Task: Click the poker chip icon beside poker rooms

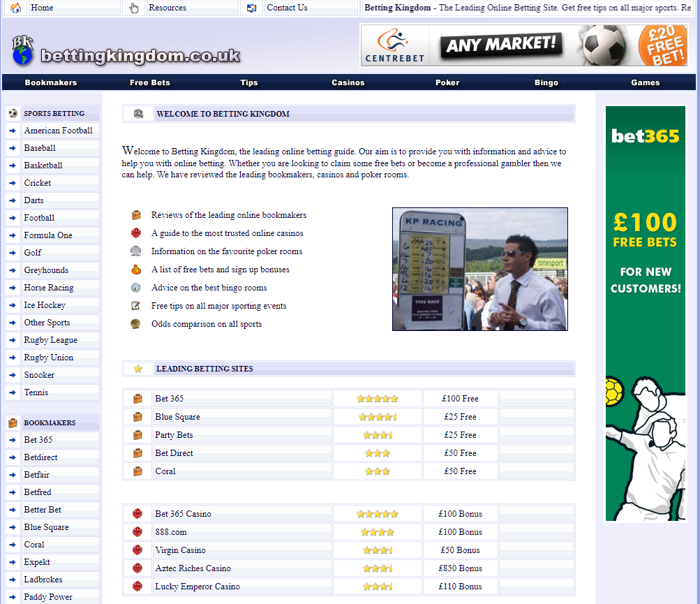Action: pos(135,251)
